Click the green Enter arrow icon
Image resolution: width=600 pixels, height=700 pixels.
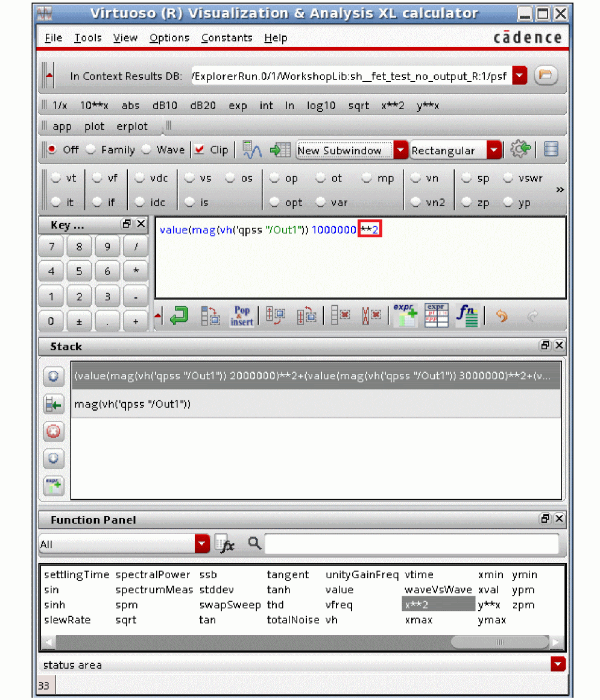(179, 315)
